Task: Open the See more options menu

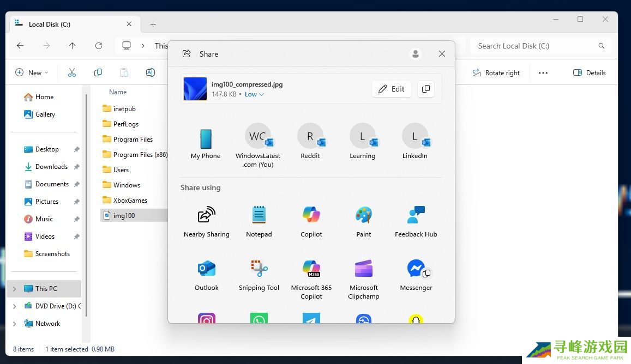Action: point(543,73)
